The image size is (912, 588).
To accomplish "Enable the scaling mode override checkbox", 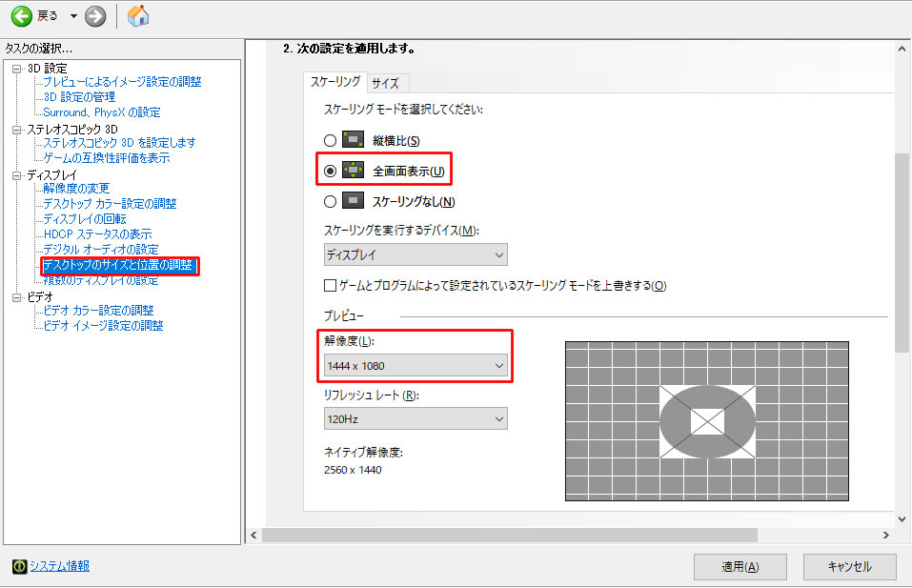I will (x=331, y=285).
